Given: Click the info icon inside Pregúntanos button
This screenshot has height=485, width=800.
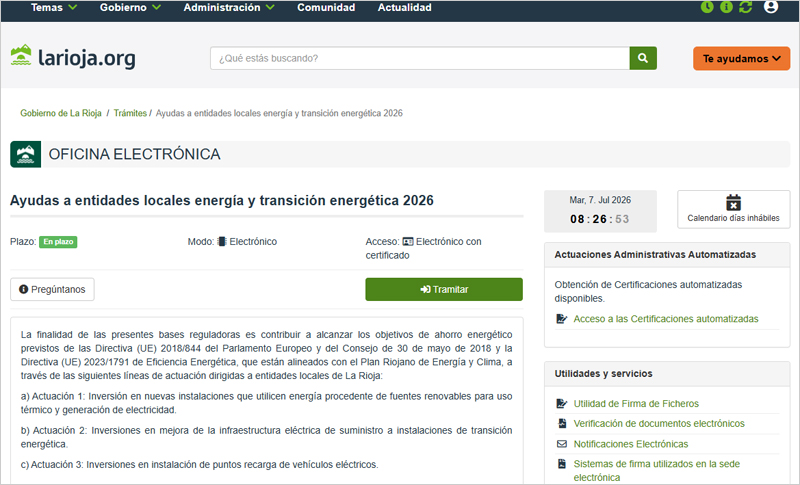Looking at the screenshot, I should pyautogui.click(x=23, y=289).
